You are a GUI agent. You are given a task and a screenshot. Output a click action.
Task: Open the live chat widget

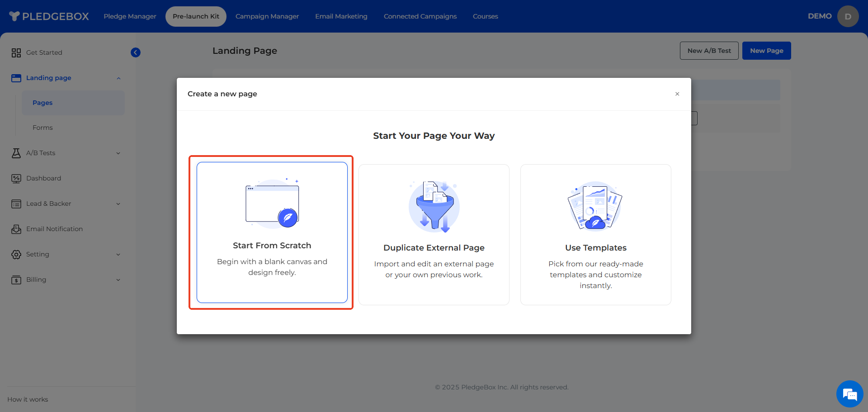click(849, 394)
